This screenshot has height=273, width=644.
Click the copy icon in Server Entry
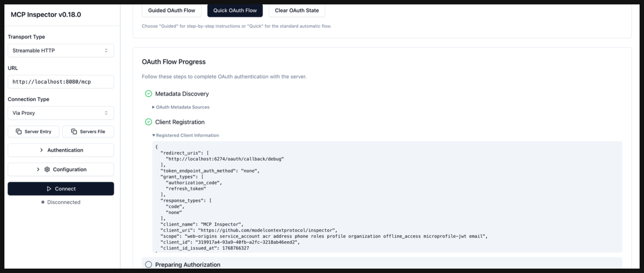pos(19,131)
